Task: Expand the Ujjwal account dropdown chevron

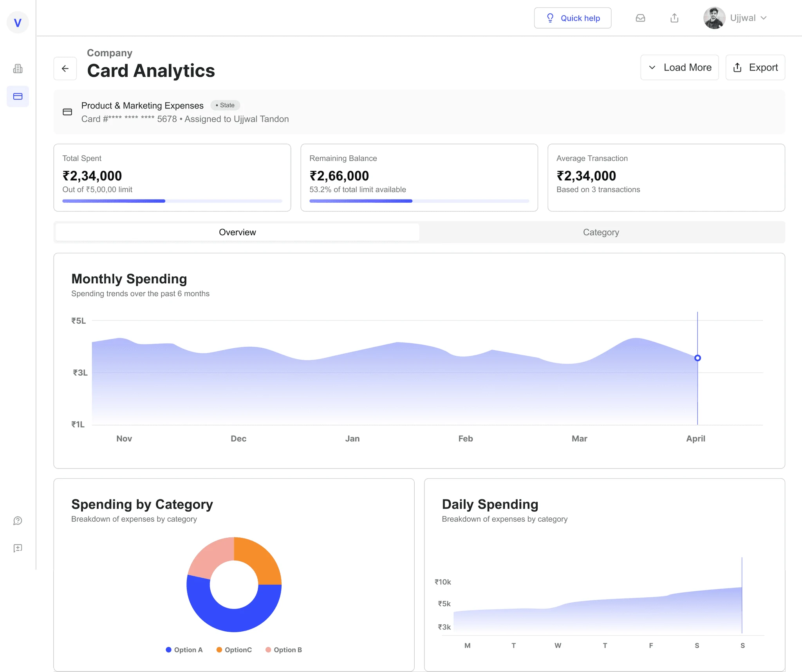Action: [764, 18]
